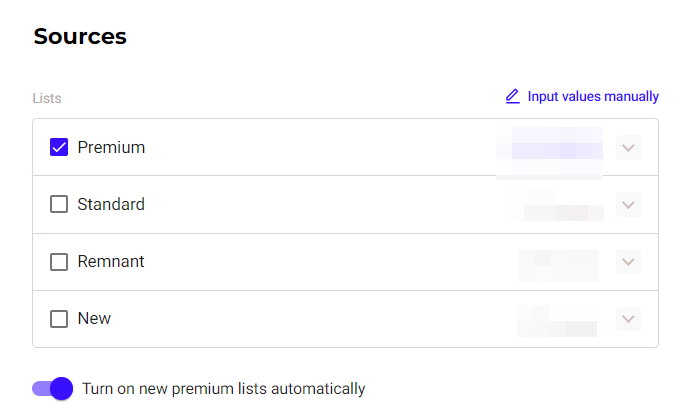The width and height of the screenshot is (691, 417).
Task: Open the Remnant row dropdown arrow
Action: 628,262
